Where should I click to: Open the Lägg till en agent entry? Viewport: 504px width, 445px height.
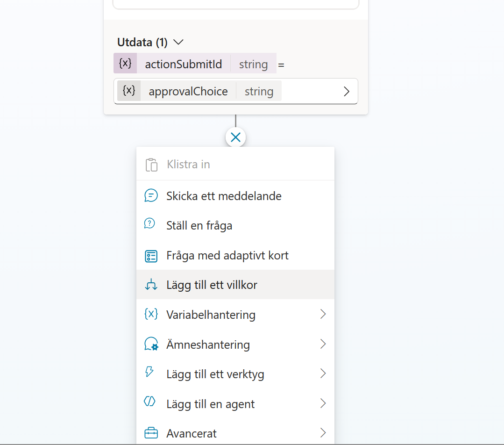235,403
